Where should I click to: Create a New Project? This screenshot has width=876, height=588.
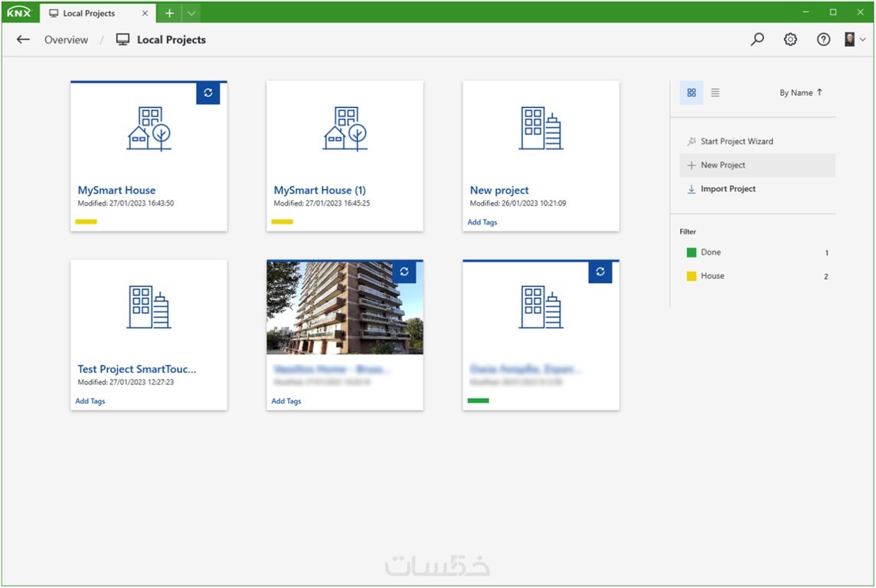pyautogui.click(x=757, y=165)
